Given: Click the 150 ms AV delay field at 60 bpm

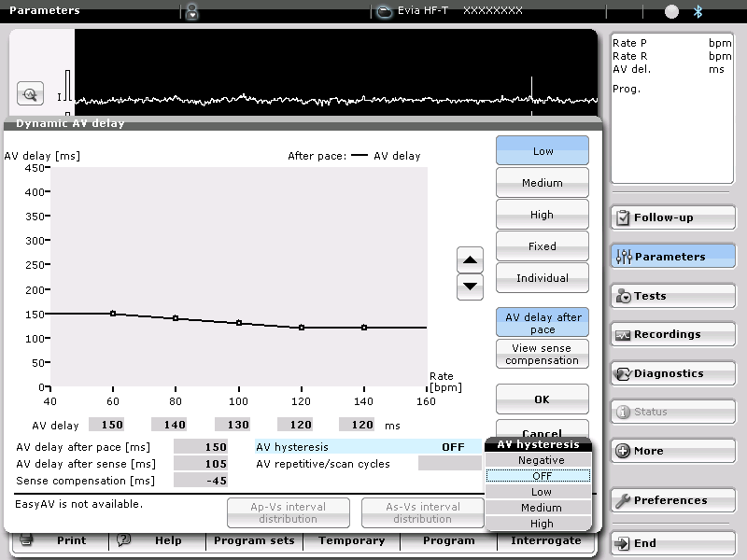Looking at the screenshot, I should [x=106, y=425].
